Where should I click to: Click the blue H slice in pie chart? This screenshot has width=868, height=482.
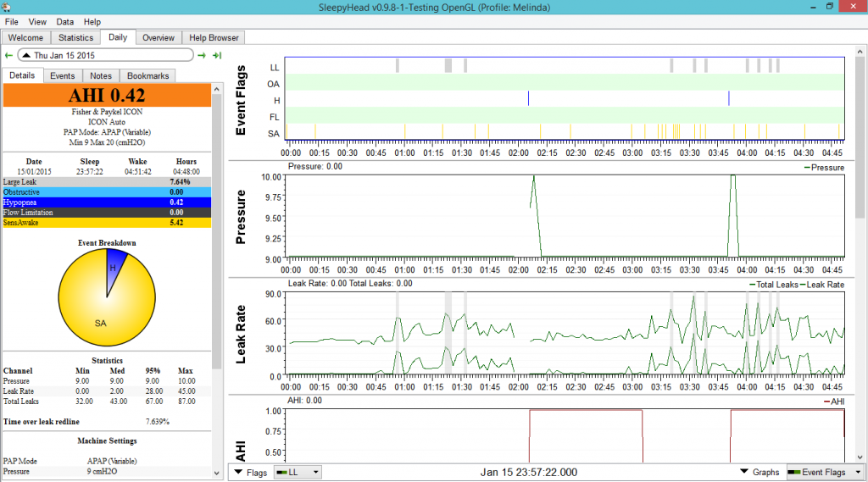click(x=114, y=266)
